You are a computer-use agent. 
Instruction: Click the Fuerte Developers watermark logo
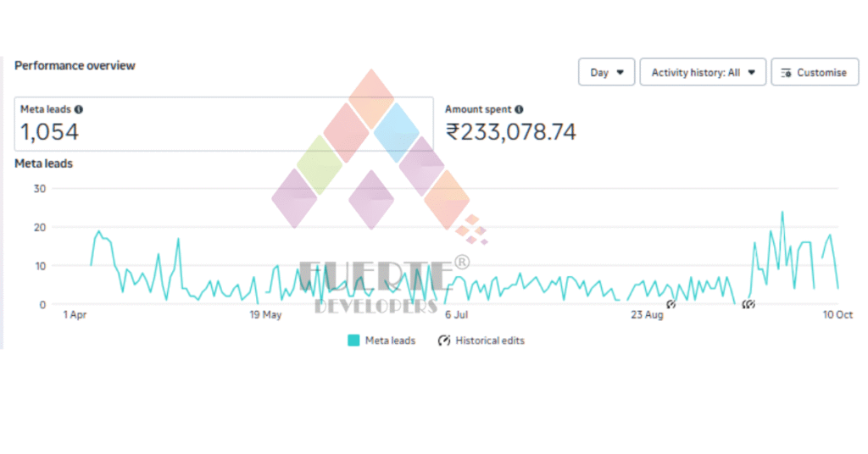pyautogui.click(x=373, y=195)
